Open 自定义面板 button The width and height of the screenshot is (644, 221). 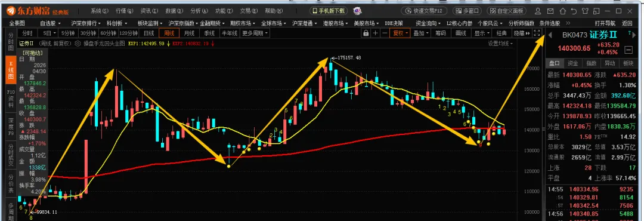coord(506,11)
